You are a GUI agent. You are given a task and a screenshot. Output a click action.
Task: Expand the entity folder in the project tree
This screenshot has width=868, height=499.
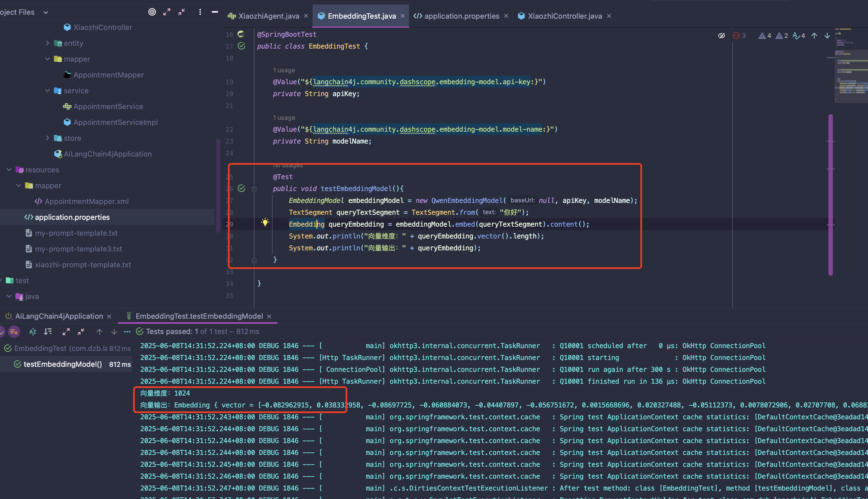pyautogui.click(x=48, y=43)
